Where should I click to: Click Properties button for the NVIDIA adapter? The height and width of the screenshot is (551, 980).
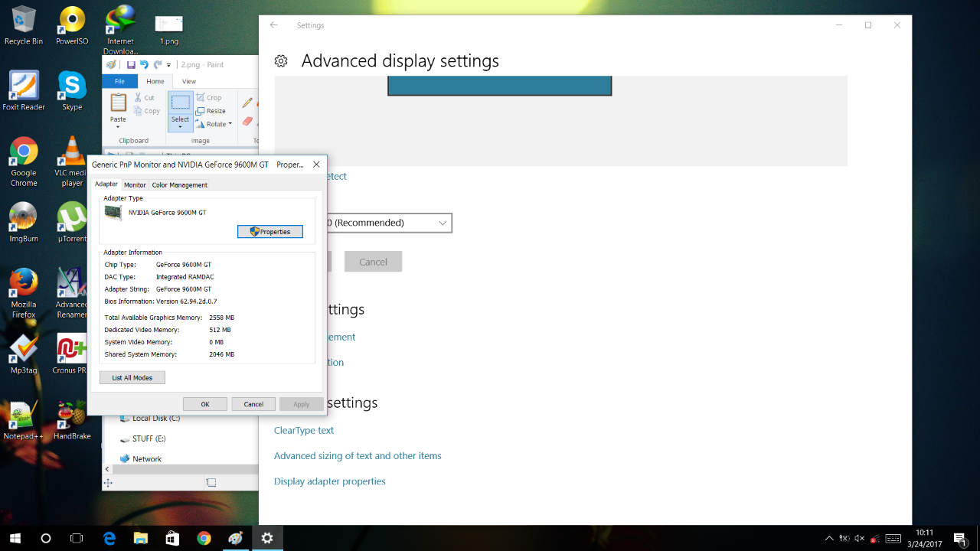coord(269,231)
